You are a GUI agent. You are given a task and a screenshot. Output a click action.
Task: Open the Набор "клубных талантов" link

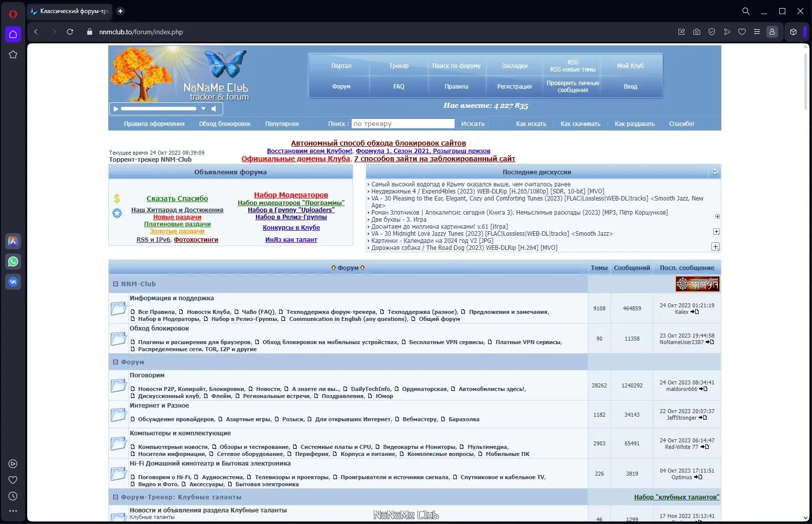676,497
